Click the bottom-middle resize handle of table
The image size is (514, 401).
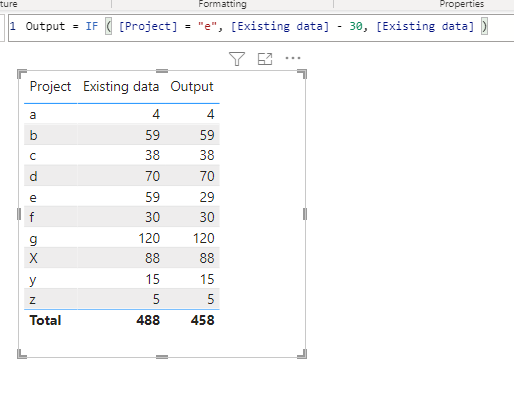point(162,357)
